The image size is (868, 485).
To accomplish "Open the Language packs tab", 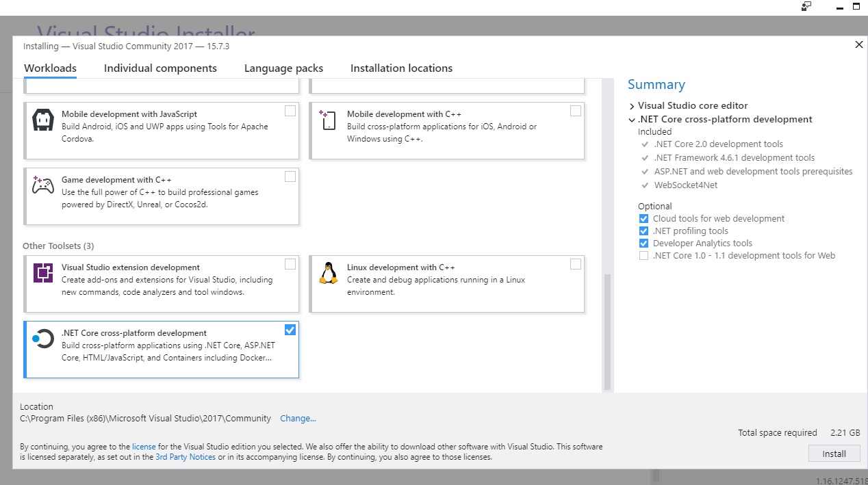I will [283, 68].
